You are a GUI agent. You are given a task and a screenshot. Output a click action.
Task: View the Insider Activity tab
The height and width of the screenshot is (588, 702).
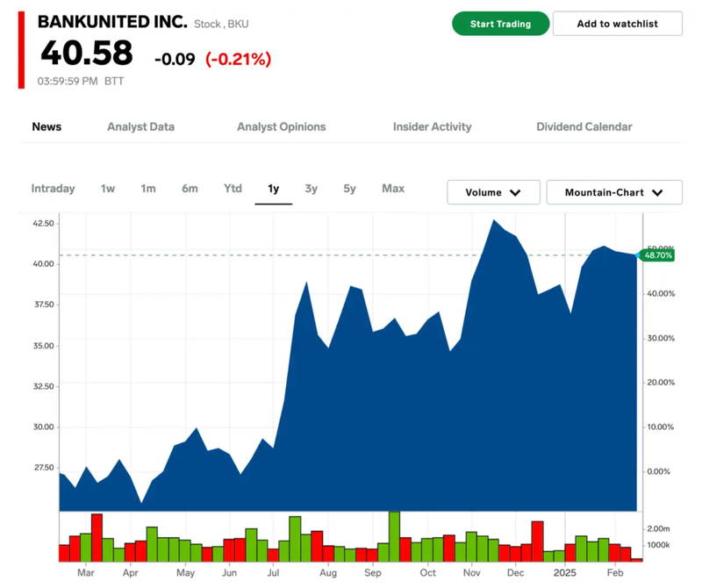coord(432,126)
